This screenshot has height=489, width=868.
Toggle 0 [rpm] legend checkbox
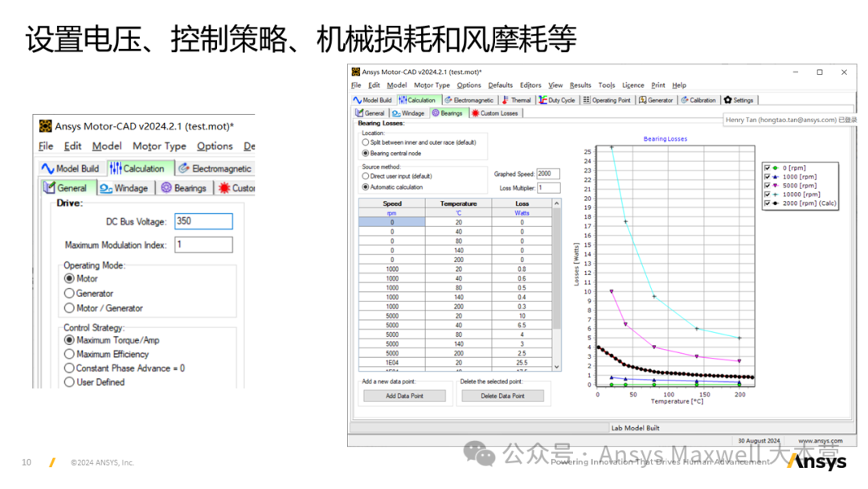(x=768, y=168)
